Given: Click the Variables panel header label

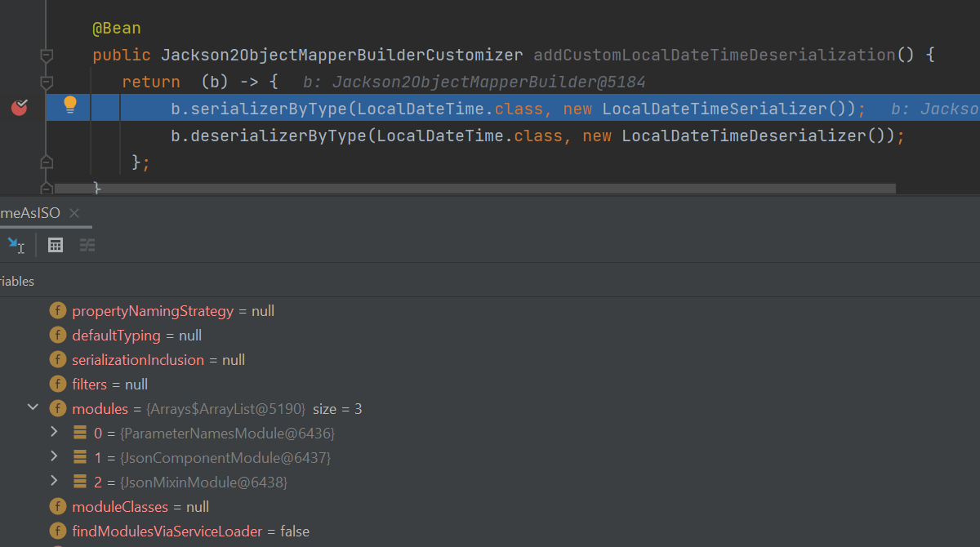Looking at the screenshot, I should (17, 281).
